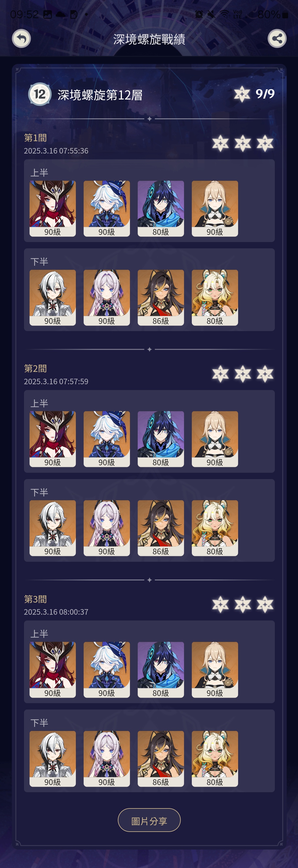The width and height of the screenshot is (298, 868).
Task: Select red-haired masked character in chamber 1 上半
Action: tap(53, 209)
